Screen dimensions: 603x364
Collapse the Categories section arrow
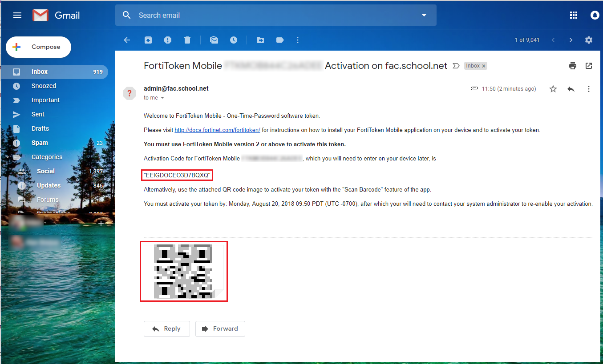tap(7, 157)
